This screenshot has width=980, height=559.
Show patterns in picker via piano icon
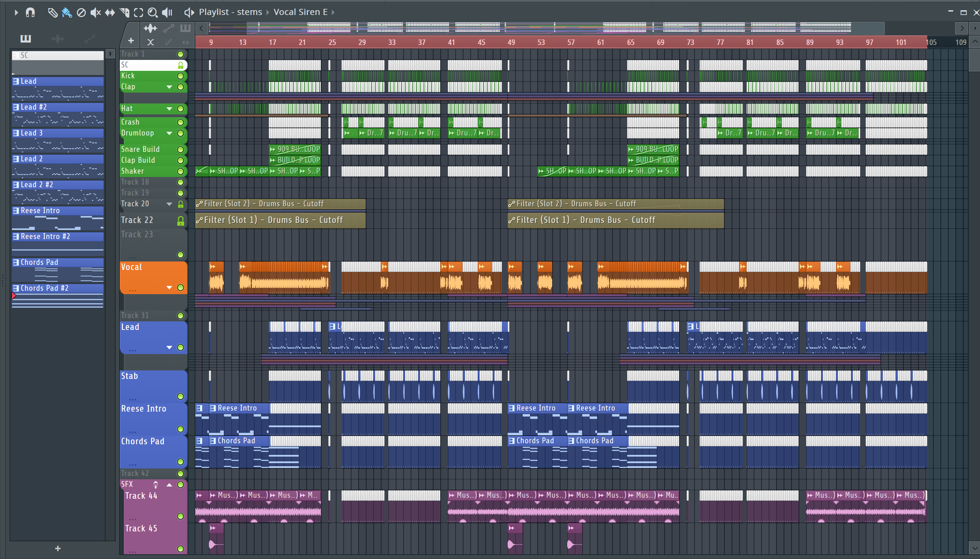click(x=25, y=38)
